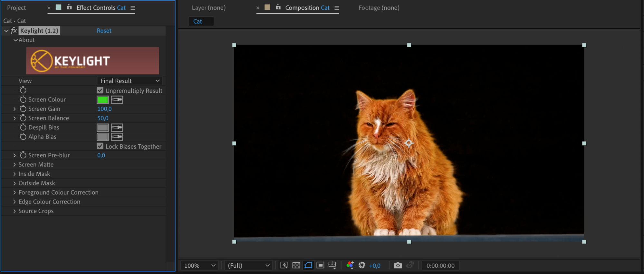Click the green Screen Colour swatch
The width and height of the screenshot is (644, 274).
coord(103,100)
